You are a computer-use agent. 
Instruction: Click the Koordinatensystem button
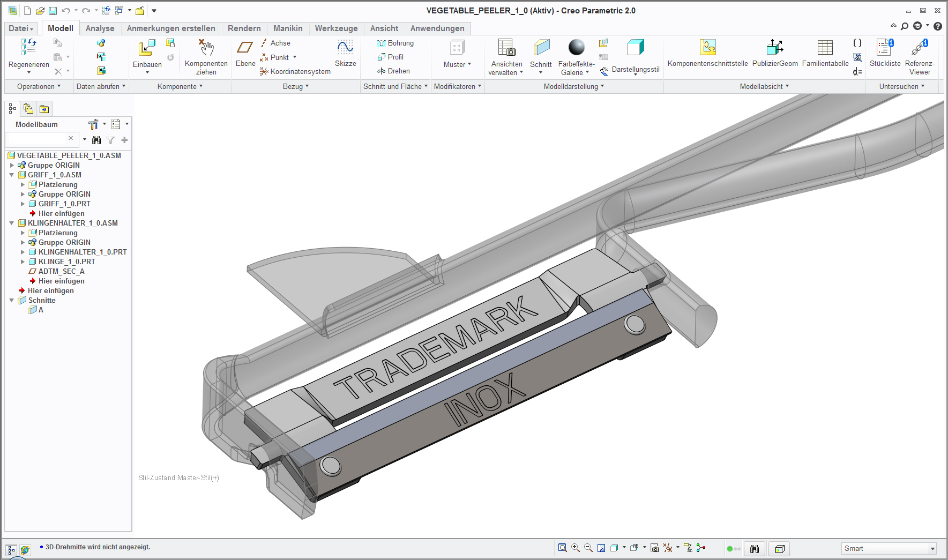click(x=295, y=71)
